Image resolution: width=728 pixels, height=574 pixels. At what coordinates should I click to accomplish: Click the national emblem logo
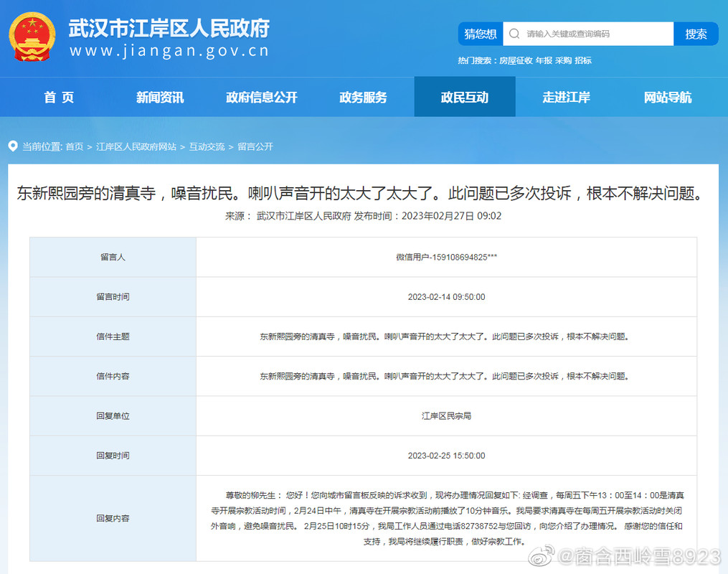click(x=32, y=37)
